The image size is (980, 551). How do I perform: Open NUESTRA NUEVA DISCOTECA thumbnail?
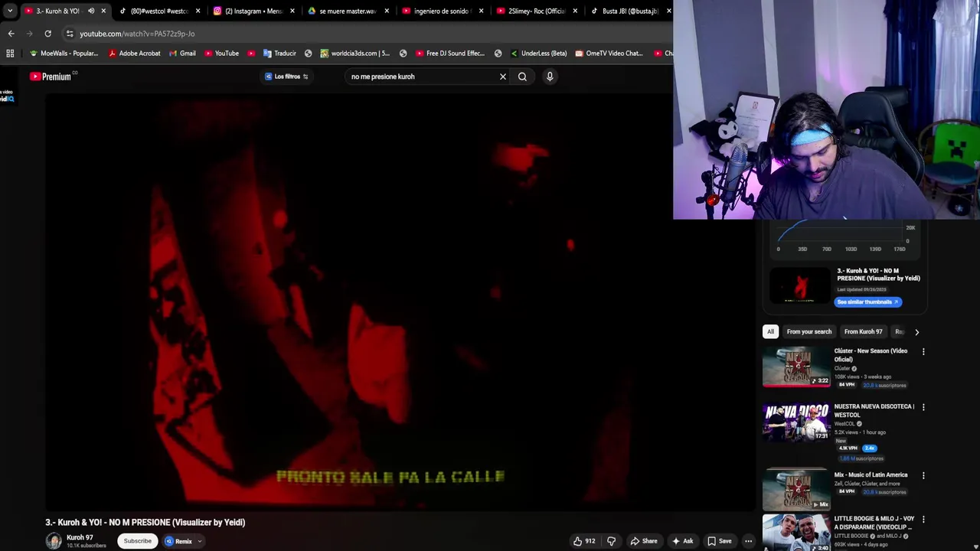click(x=796, y=422)
